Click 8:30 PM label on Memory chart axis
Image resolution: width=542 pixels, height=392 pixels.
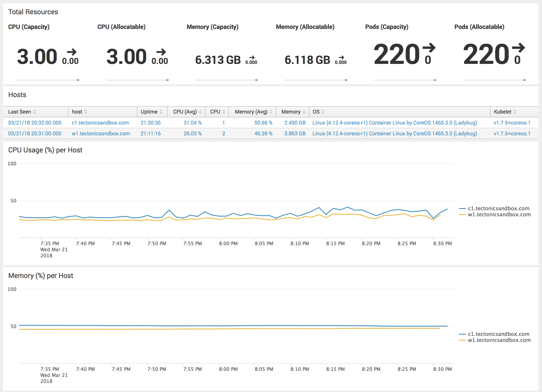click(x=443, y=369)
